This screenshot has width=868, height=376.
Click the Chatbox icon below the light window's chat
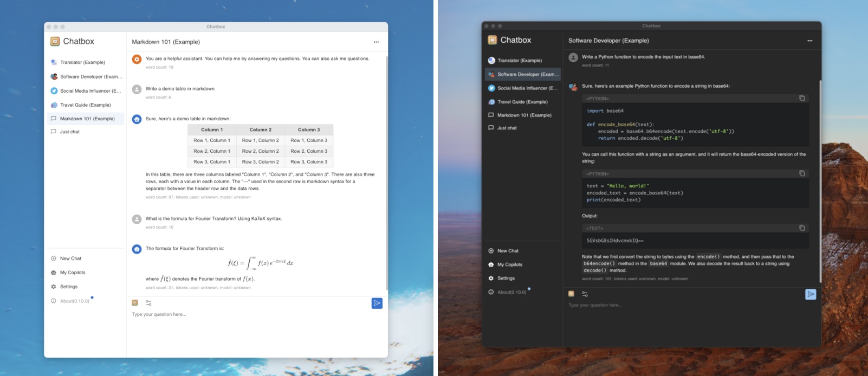coord(135,303)
